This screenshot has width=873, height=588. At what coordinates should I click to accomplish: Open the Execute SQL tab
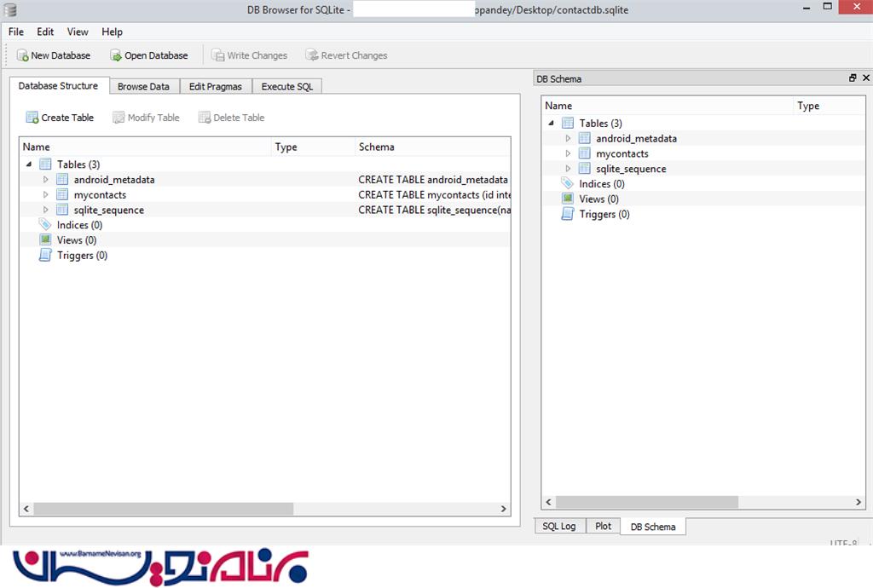pyautogui.click(x=287, y=86)
